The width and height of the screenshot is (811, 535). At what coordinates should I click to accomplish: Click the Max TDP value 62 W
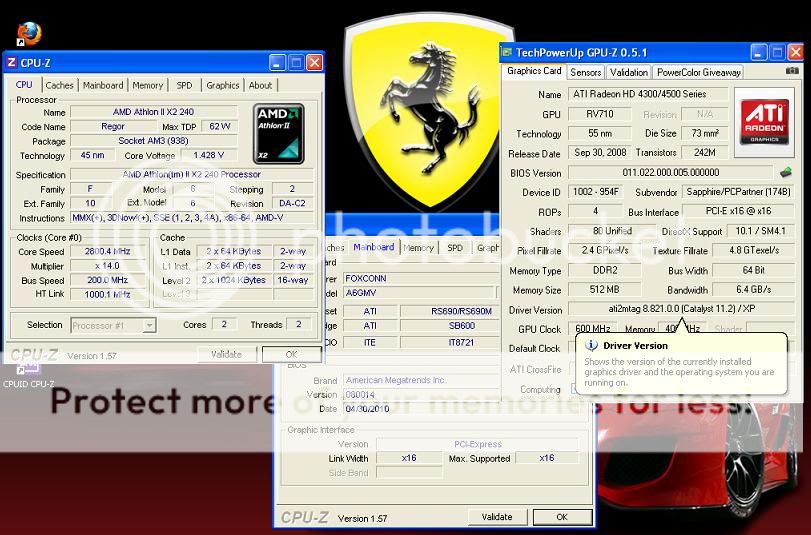[219, 126]
